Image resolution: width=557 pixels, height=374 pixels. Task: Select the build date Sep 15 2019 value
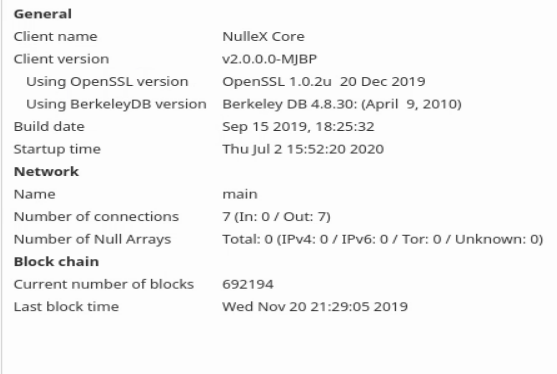(x=298, y=127)
